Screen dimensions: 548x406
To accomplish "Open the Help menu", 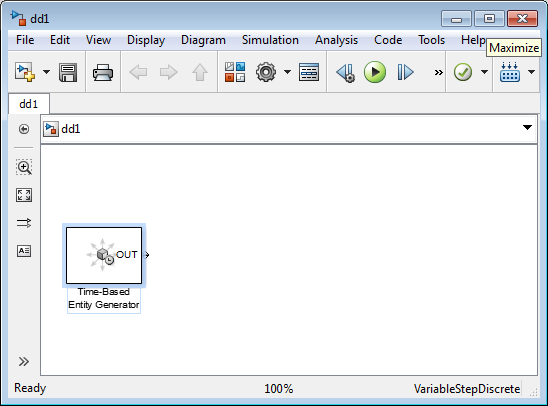I will click(x=473, y=40).
